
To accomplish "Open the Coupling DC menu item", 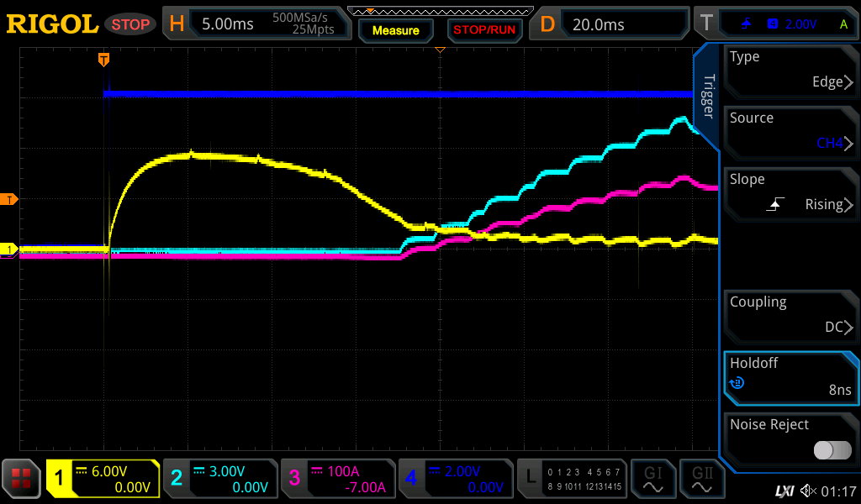I will click(790, 316).
